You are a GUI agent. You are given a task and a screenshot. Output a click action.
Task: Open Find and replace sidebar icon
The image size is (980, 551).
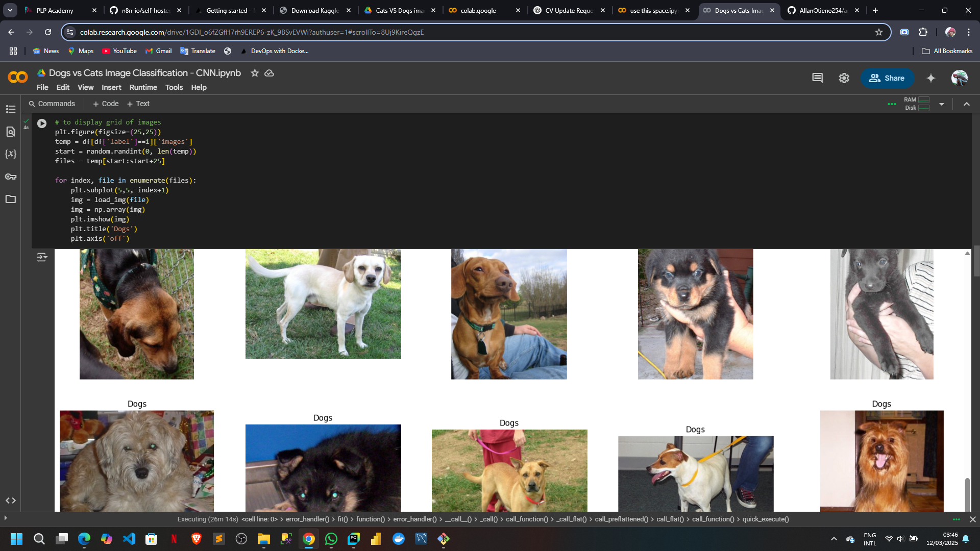click(11, 132)
